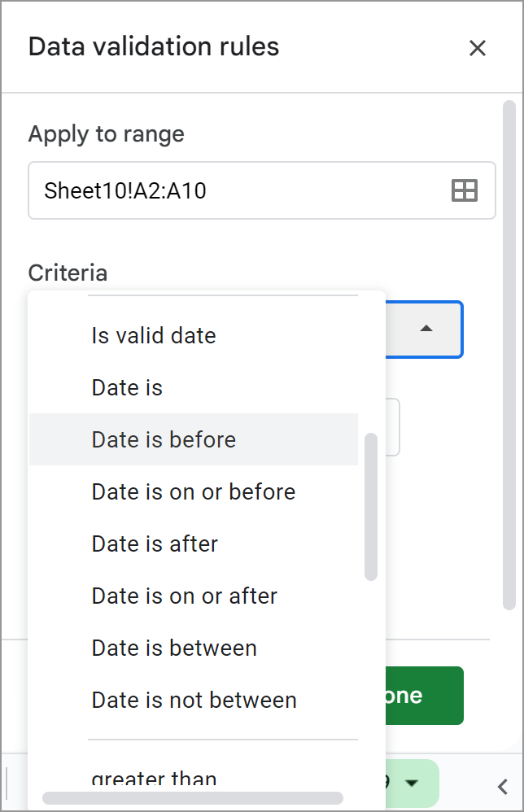The height and width of the screenshot is (812, 524).
Task: Choose Date is after from the menu
Action: click(x=154, y=544)
